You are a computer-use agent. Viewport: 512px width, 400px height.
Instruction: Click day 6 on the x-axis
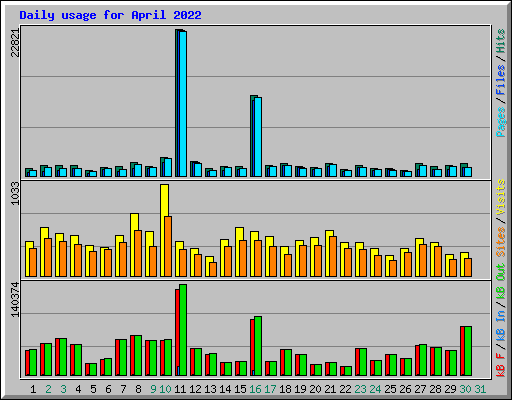click(x=108, y=389)
